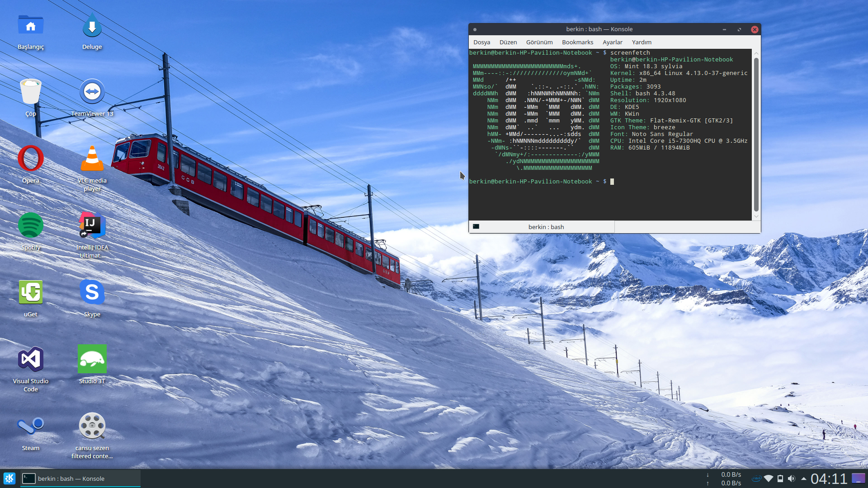
Task: Close the Konsole window
Action: [x=755, y=29]
